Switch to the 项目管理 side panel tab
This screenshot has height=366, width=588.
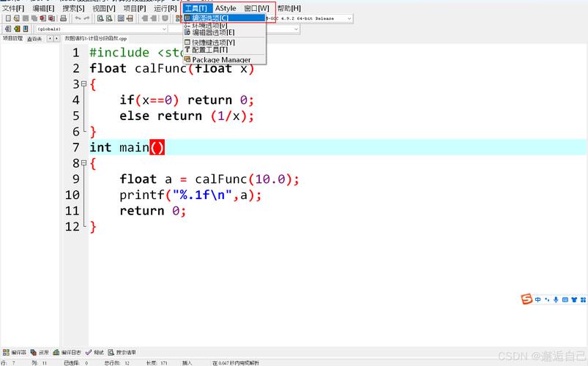12,38
